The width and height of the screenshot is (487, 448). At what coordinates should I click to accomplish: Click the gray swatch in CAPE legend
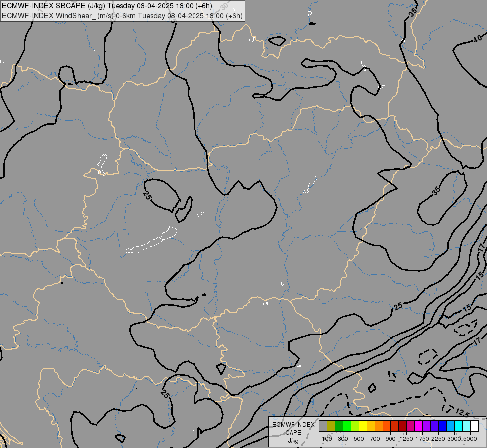pos(323,426)
